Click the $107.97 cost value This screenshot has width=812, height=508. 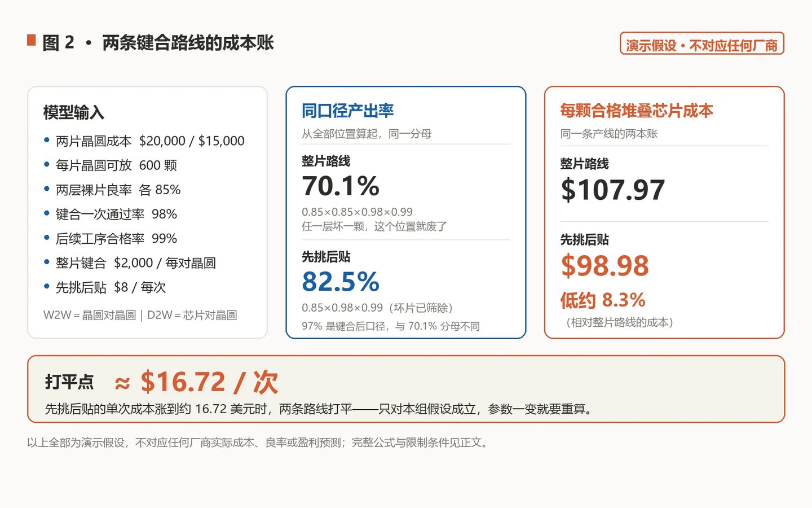613,190
